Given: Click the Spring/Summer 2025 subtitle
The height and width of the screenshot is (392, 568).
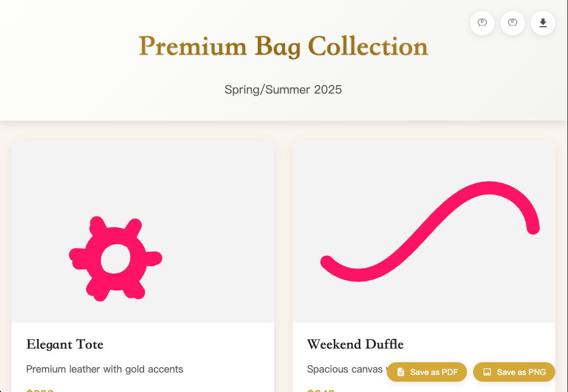Looking at the screenshot, I should (283, 89).
